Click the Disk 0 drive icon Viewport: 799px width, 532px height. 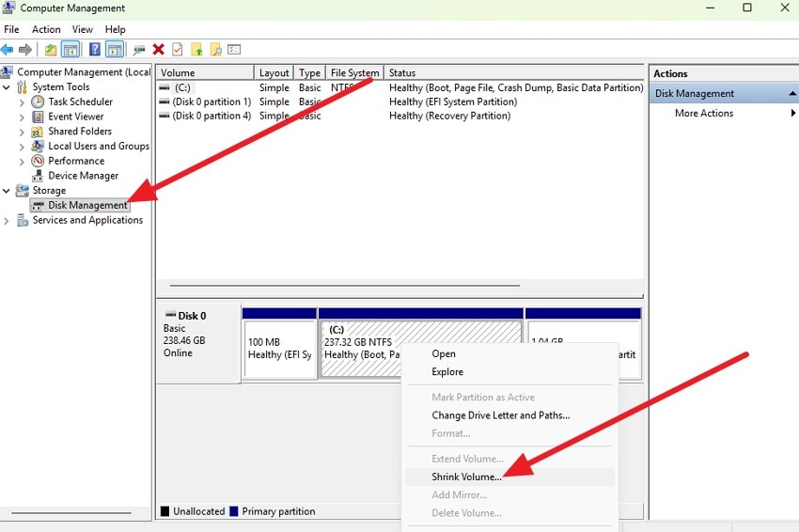[171, 315]
